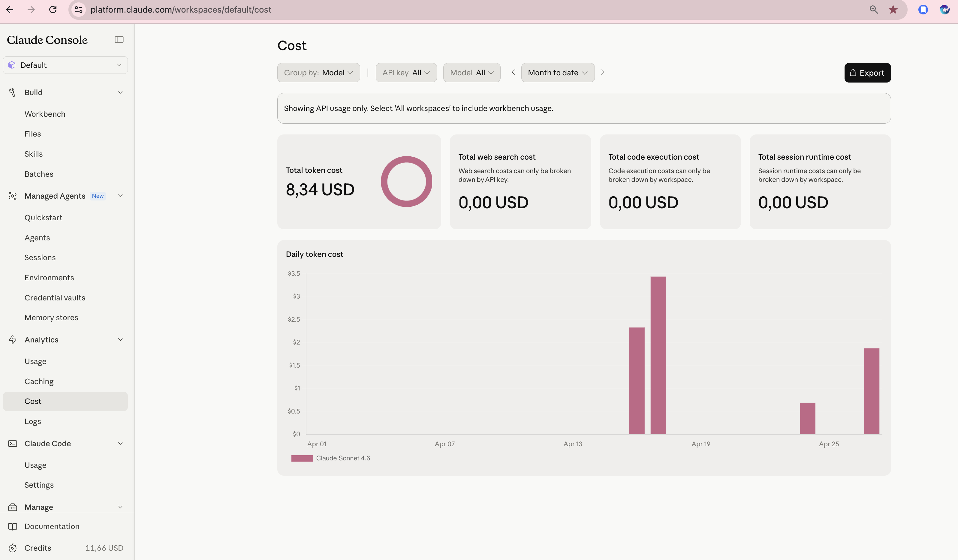Screen dimensions: 958x560
Task: Open site information icon in address bar
Action: (x=79, y=10)
